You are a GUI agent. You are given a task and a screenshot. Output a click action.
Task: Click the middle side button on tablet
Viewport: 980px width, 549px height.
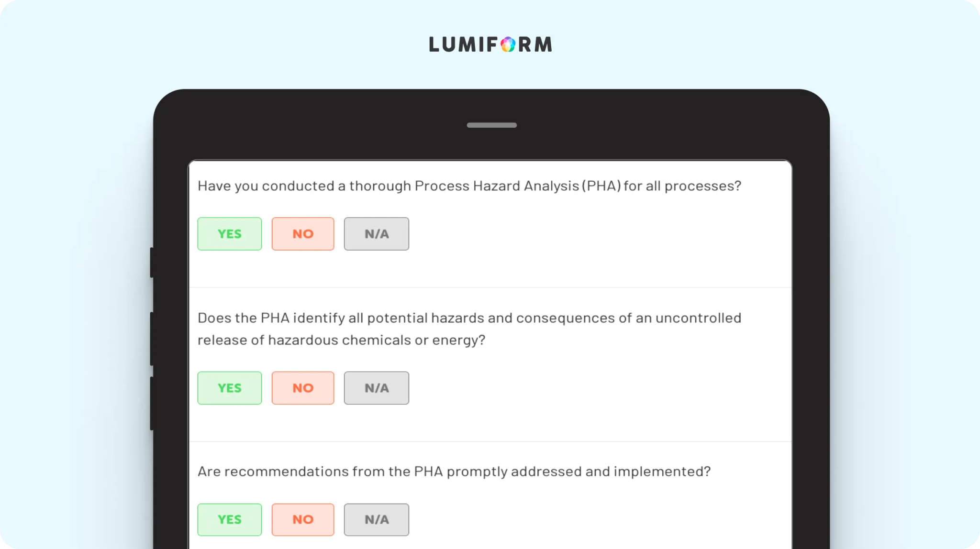[x=152, y=339]
